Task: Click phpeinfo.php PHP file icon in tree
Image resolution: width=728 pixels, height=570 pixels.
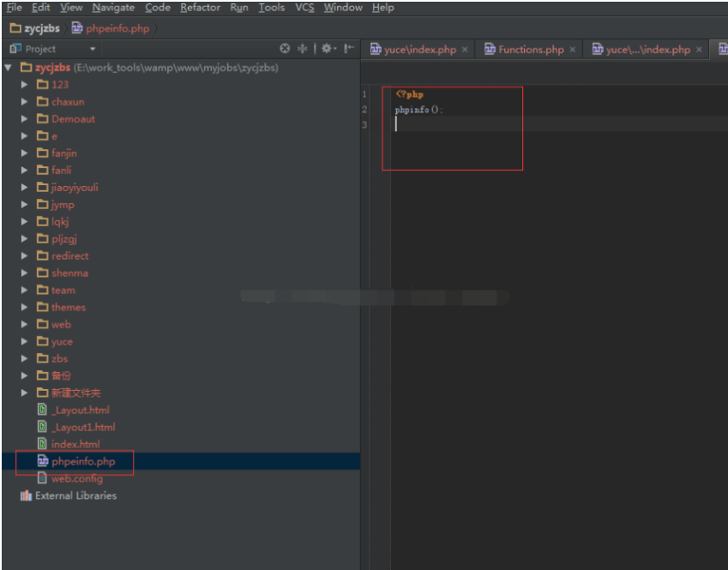Action: 43,461
